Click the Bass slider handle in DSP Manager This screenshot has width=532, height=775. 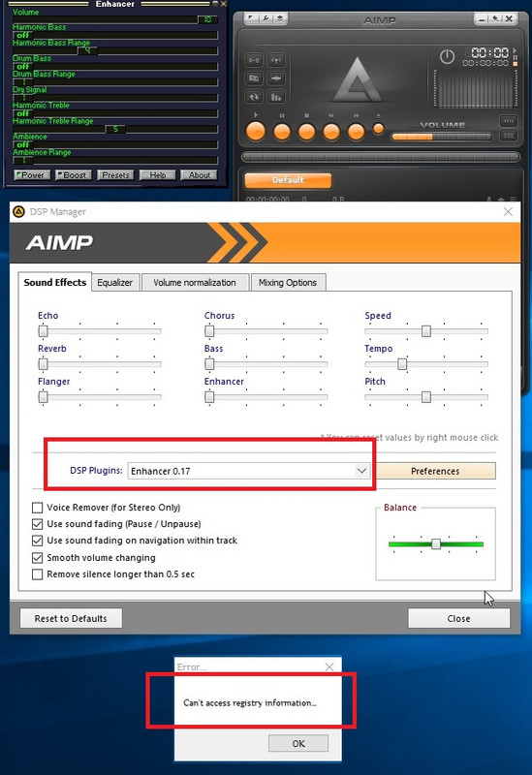(x=209, y=364)
